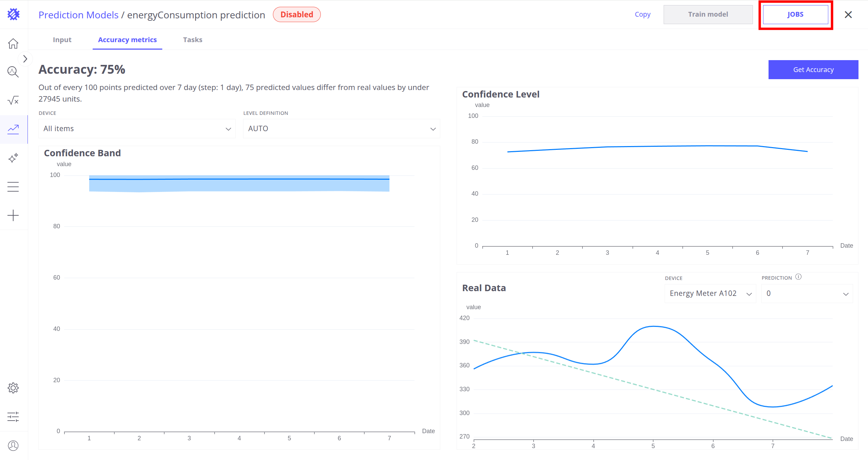Open the hamburger lines list icon
Screen dimensions: 868x460
pos(13,187)
